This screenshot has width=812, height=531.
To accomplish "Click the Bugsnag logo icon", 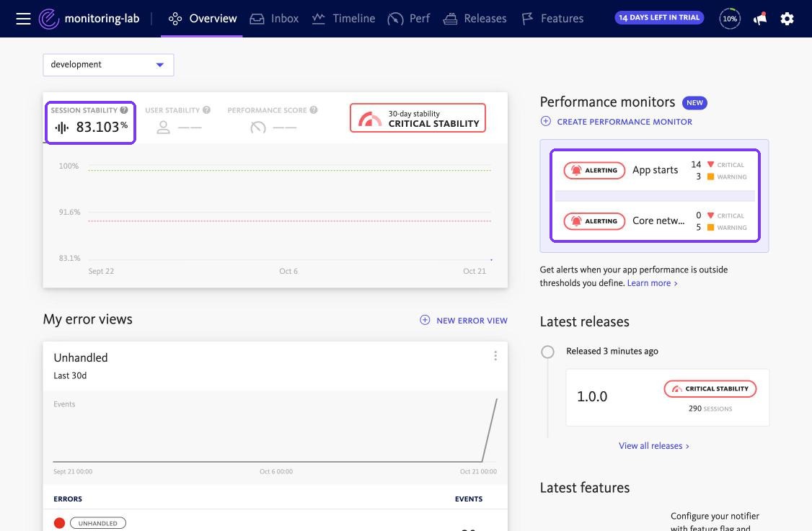I will click(49, 19).
